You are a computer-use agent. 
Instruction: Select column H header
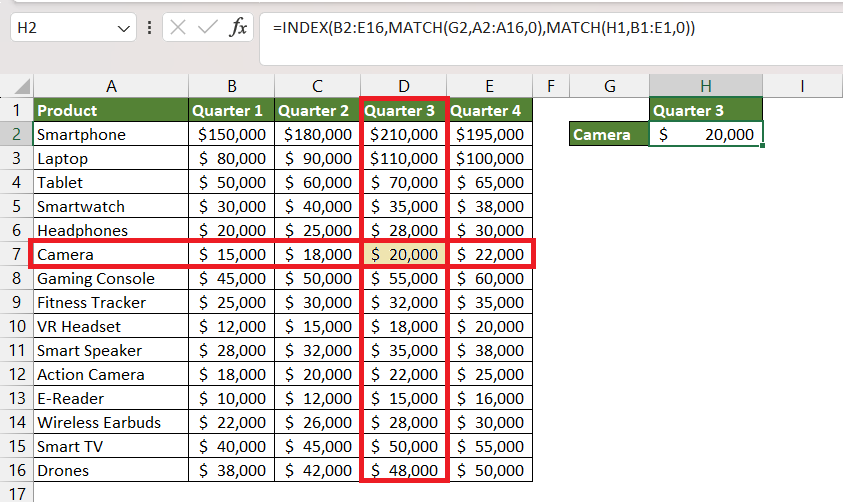click(705, 86)
